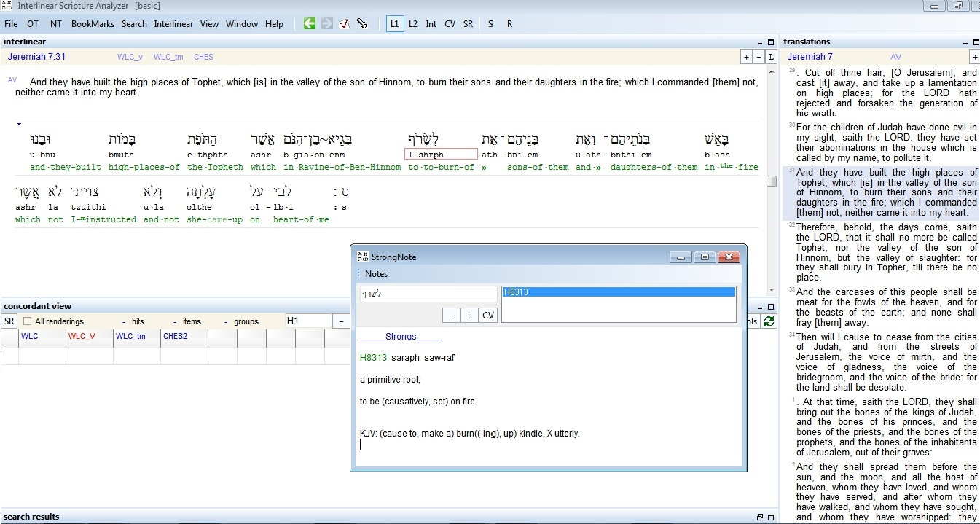Screen dimensions: 980x524
Task: Click the WLC_tm link in interlinear header
Action: tap(168, 57)
